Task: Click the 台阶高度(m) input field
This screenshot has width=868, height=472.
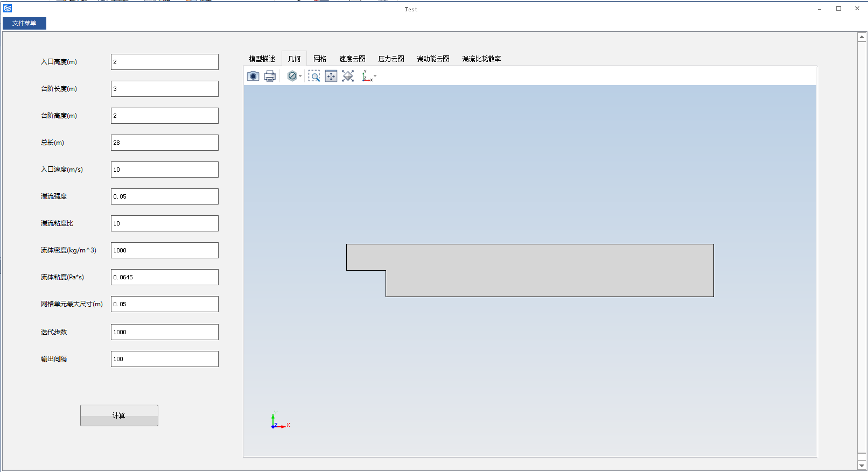Action: coord(165,116)
